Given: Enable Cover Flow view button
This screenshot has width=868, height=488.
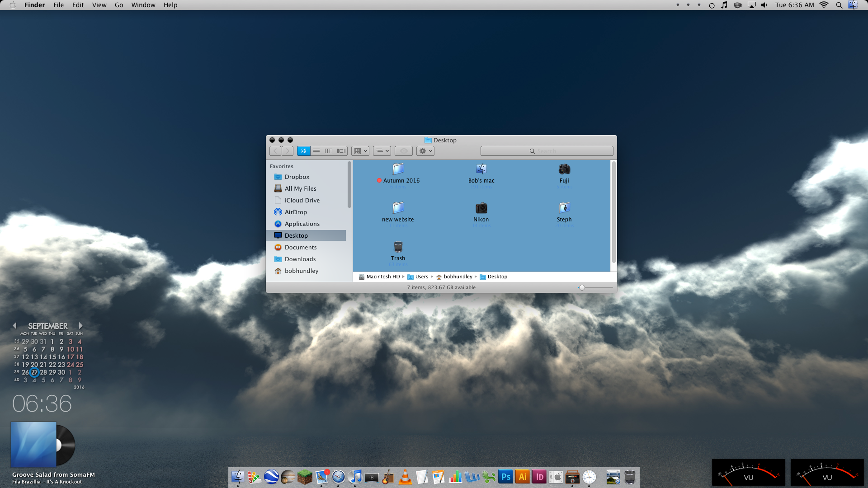Looking at the screenshot, I should coord(341,151).
